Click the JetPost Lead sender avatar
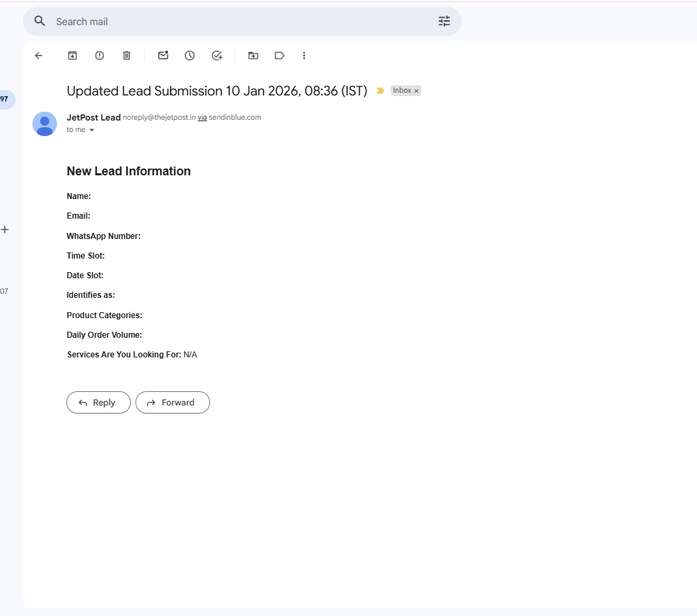The width and height of the screenshot is (697, 616). (x=45, y=124)
